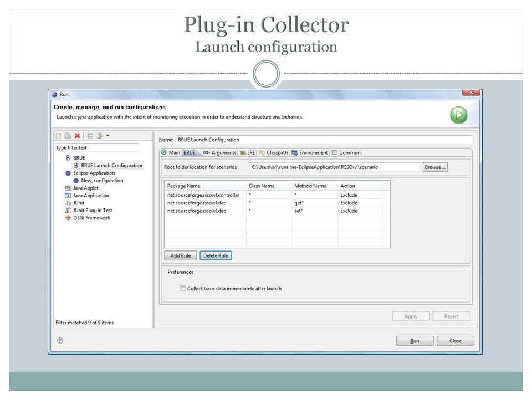This screenshot has width=532, height=399.
Task: Click the Add Rule button
Action: [x=181, y=255]
